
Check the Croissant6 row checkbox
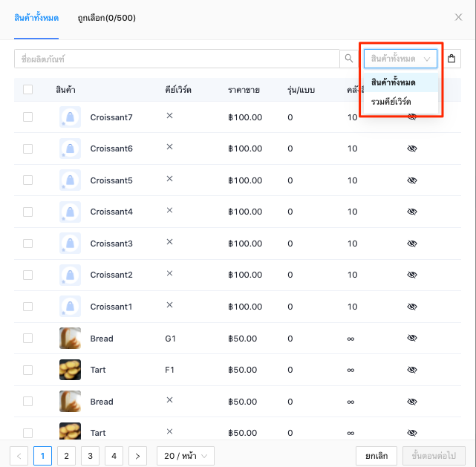click(x=28, y=148)
